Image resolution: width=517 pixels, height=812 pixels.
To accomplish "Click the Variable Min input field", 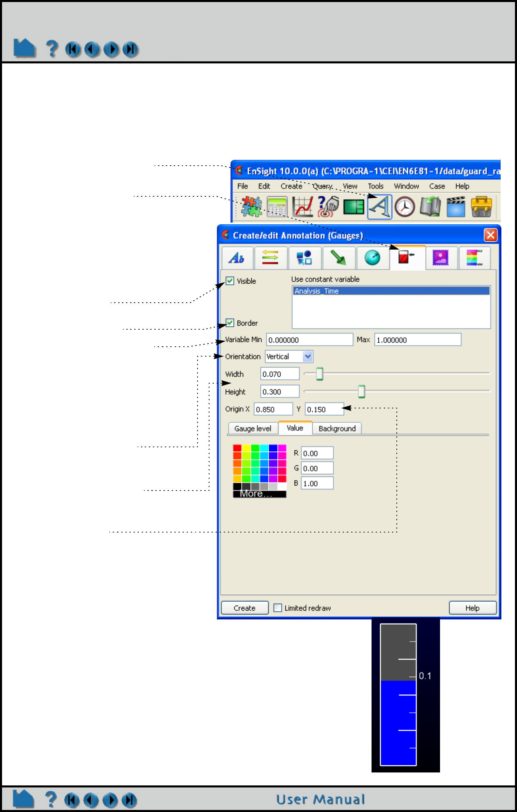I will pos(310,340).
